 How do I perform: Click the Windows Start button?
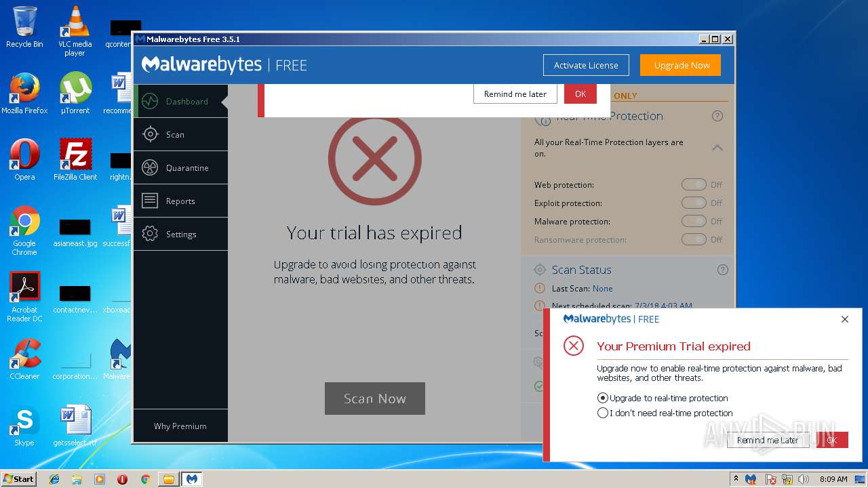click(x=19, y=479)
